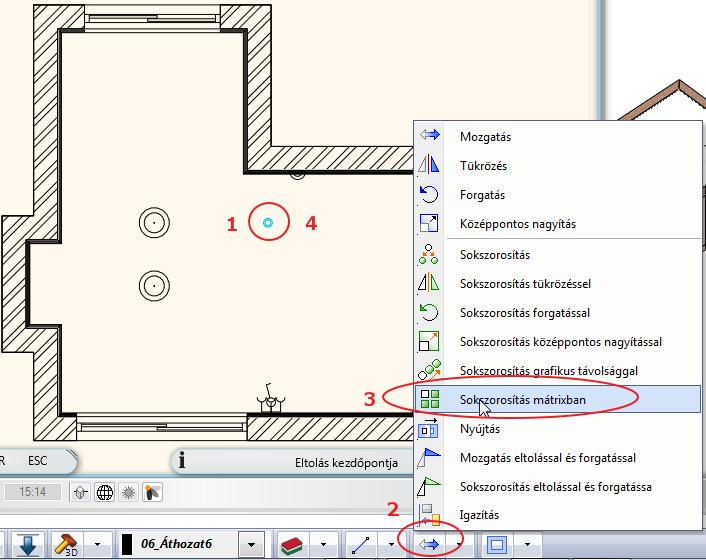The image size is (706, 560).
Task: Click the ESC key hint button
Action: pyautogui.click(x=37, y=461)
